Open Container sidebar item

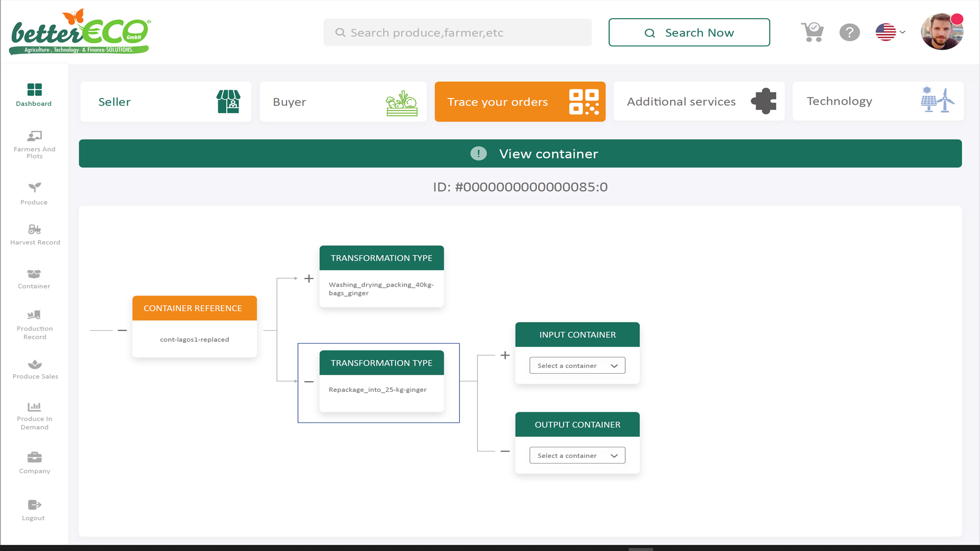pyautogui.click(x=34, y=279)
